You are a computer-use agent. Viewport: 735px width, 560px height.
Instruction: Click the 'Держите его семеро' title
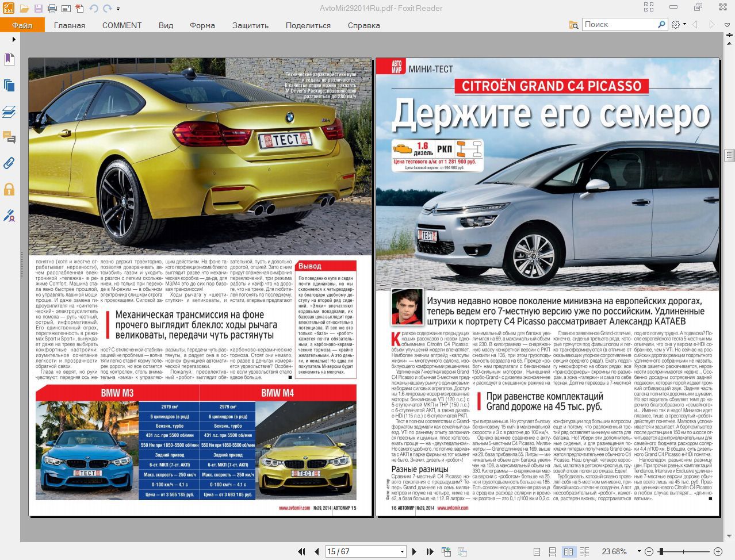click(x=551, y=114)
